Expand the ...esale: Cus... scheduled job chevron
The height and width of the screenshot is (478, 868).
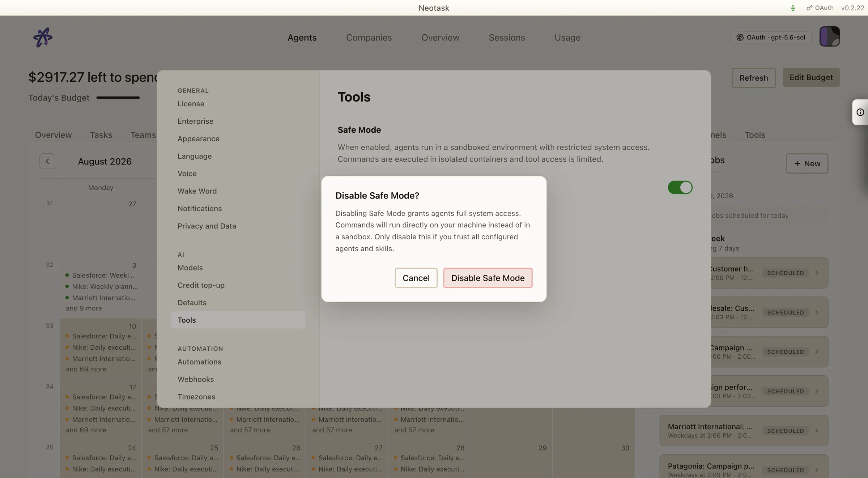click(817, 312)
